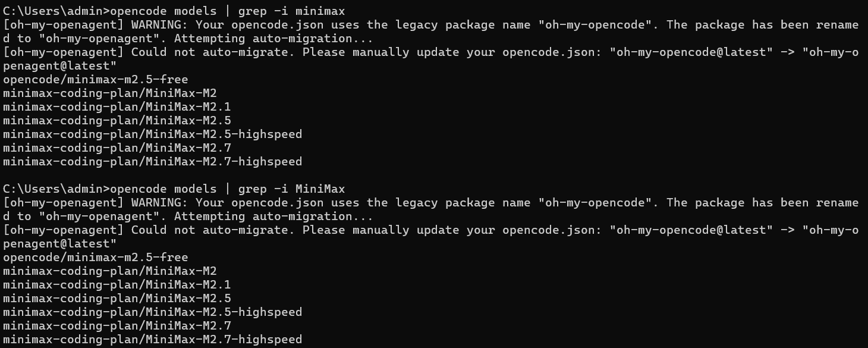Click the second MiniMax-M2.5-highspeed entry
The width and height of the screenshot is (868, 348).
click(x=153, y=312)
